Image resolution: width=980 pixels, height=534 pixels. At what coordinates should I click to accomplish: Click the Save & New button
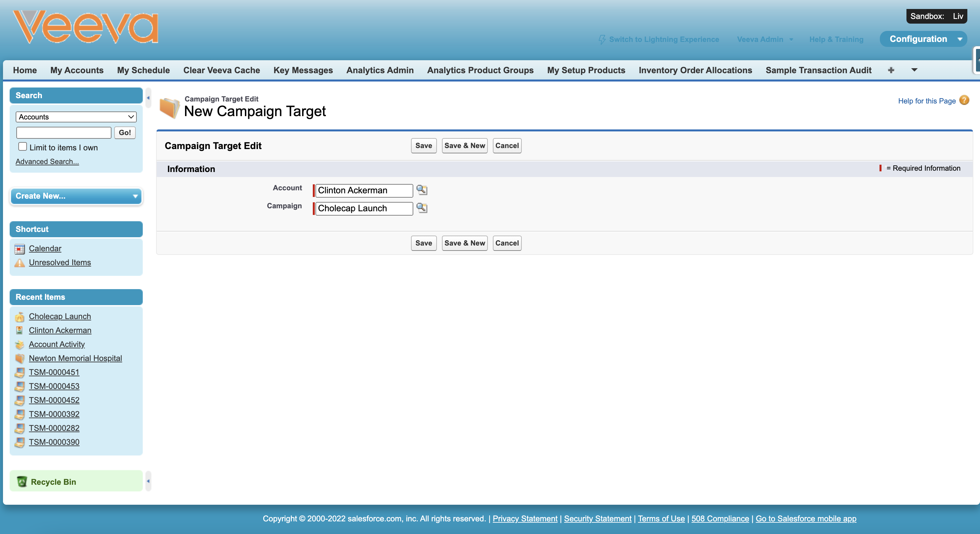pos(465,146)
